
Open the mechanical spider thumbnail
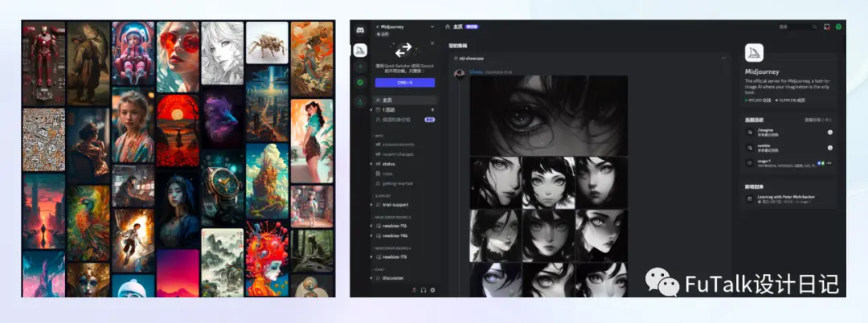coord(267,43)
